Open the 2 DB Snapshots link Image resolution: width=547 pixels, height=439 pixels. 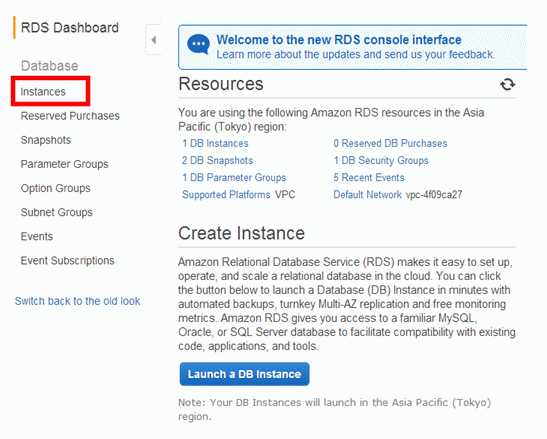click(217, 161)
